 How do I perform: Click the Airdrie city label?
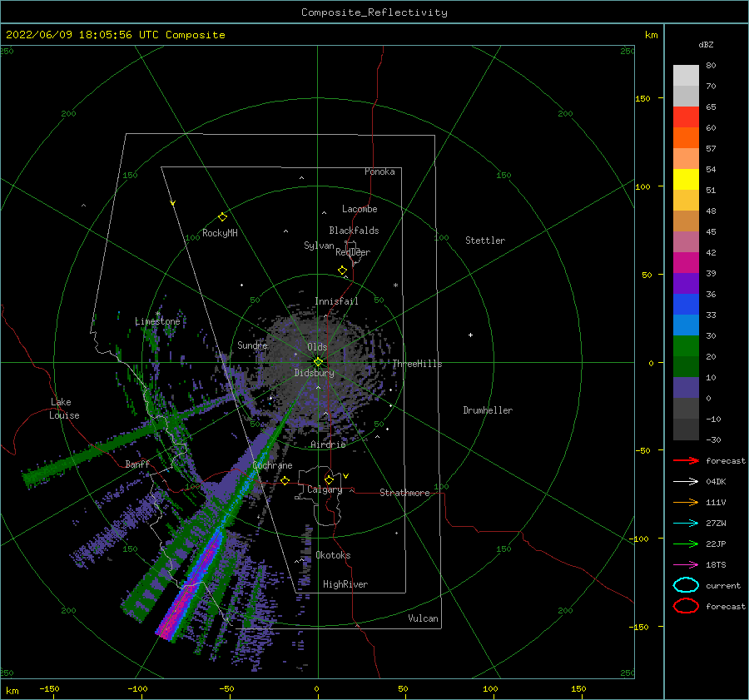(x=328, y=444)
